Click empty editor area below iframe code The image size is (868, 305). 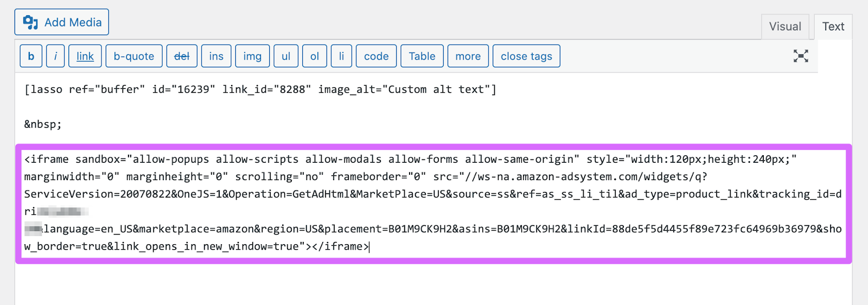tap(433, 285)
